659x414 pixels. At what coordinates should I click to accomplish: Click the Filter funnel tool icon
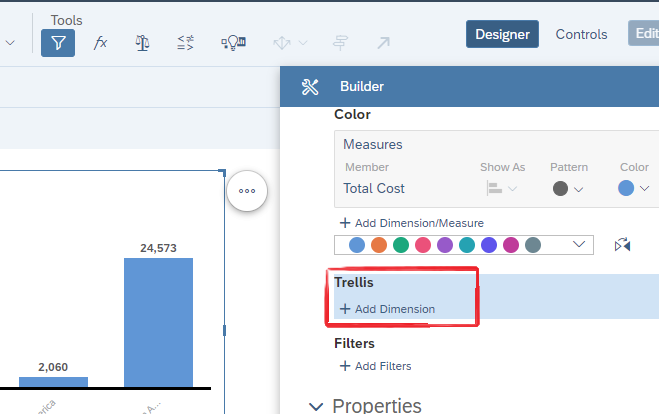[x=58, y=43]
